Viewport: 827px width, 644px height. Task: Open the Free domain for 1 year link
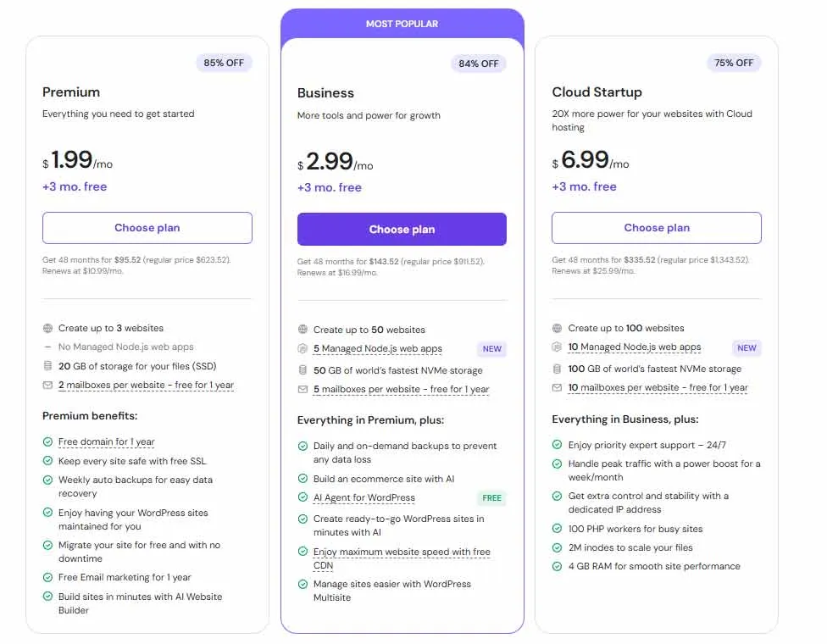[107, 441]
